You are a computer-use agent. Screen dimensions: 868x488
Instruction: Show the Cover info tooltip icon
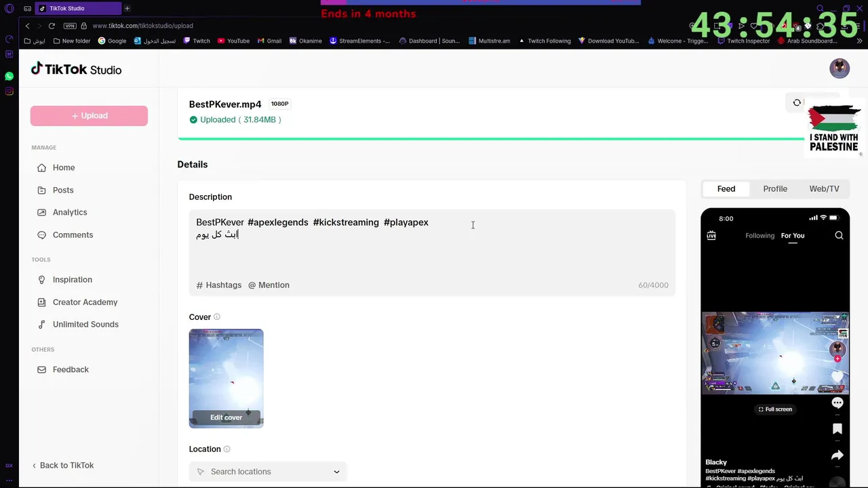click(217, 317)
